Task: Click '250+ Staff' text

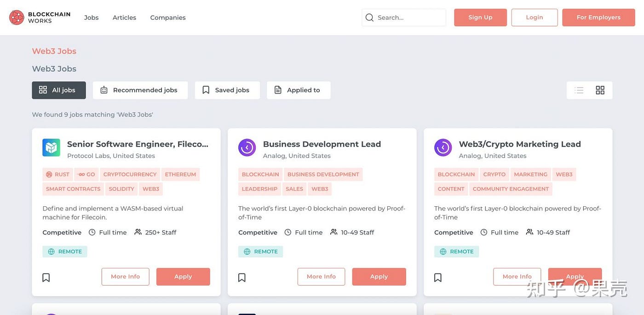Action: click(161, 233)
